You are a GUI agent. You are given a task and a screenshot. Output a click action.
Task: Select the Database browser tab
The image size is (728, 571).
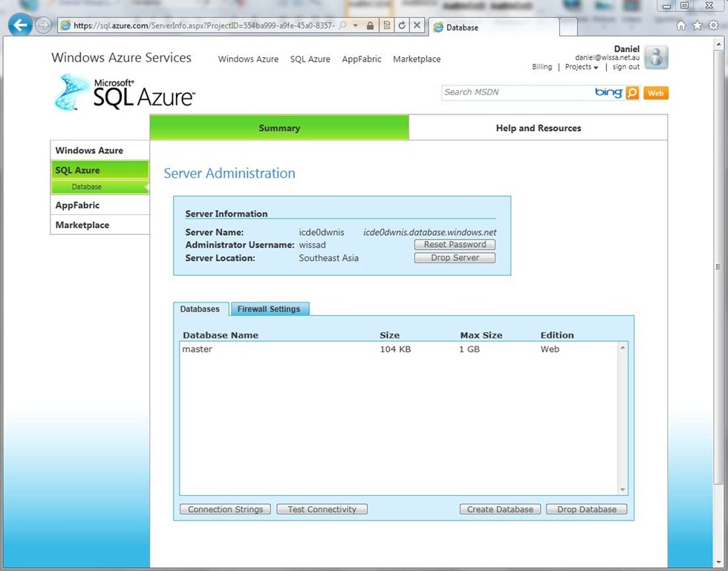pyautogui.click(x=493, y=27)
